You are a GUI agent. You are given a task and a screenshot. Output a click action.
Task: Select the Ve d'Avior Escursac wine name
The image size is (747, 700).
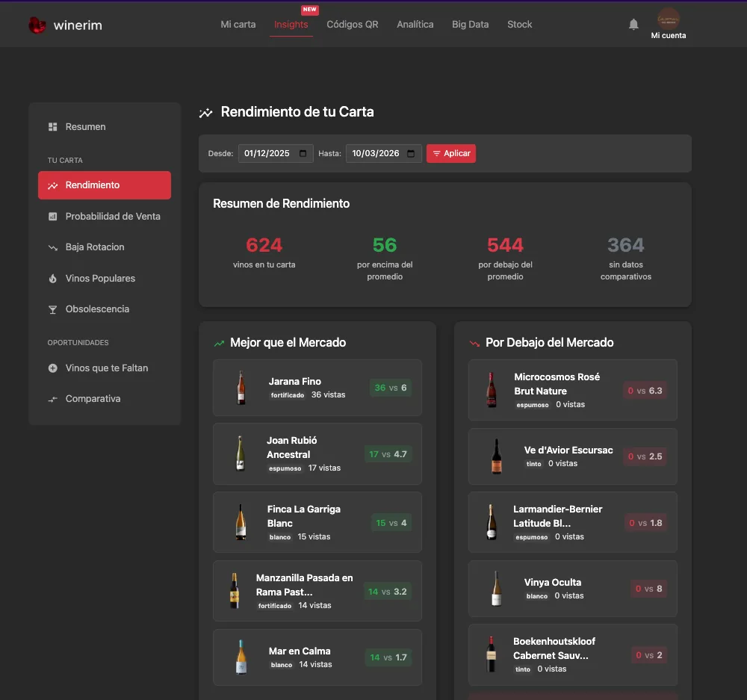pos(568,450)
